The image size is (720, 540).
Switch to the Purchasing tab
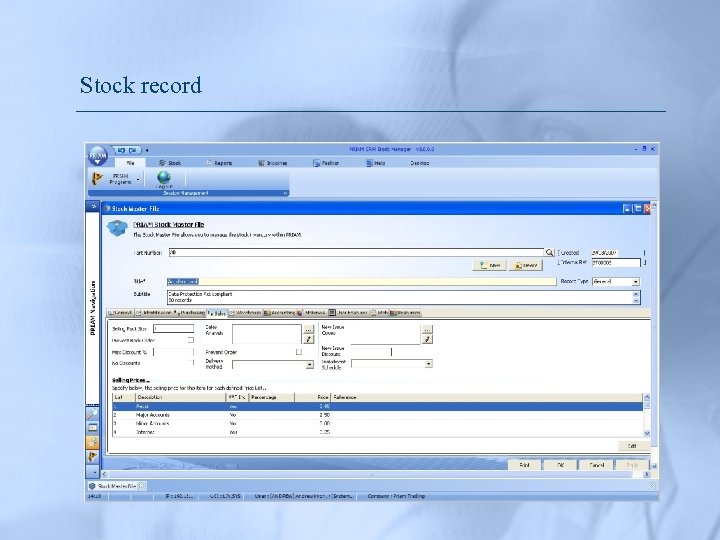(x=190, y=313)
